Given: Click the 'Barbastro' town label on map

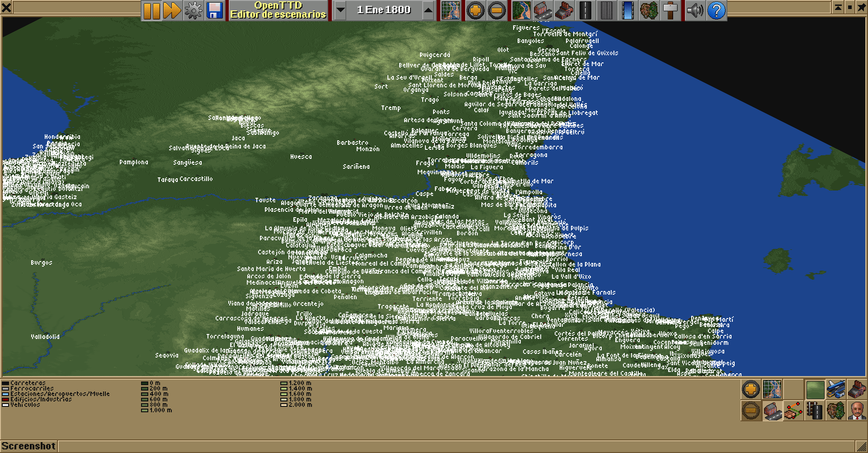Looking at the screenshot, I should pos(353,143).
